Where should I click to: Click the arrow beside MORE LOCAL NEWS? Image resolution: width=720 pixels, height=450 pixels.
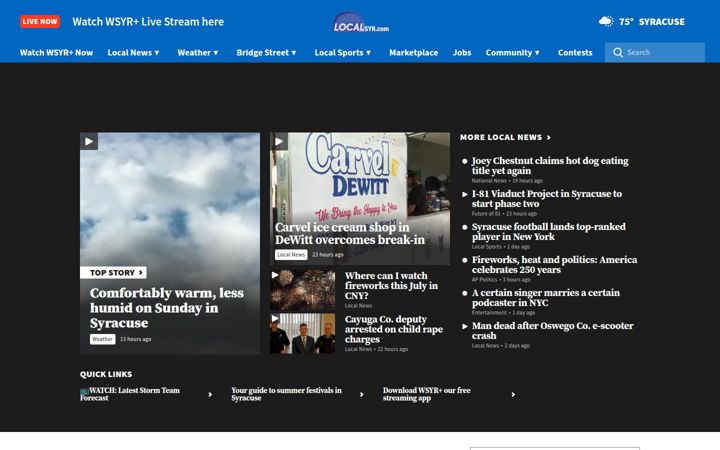pos(548,137)
